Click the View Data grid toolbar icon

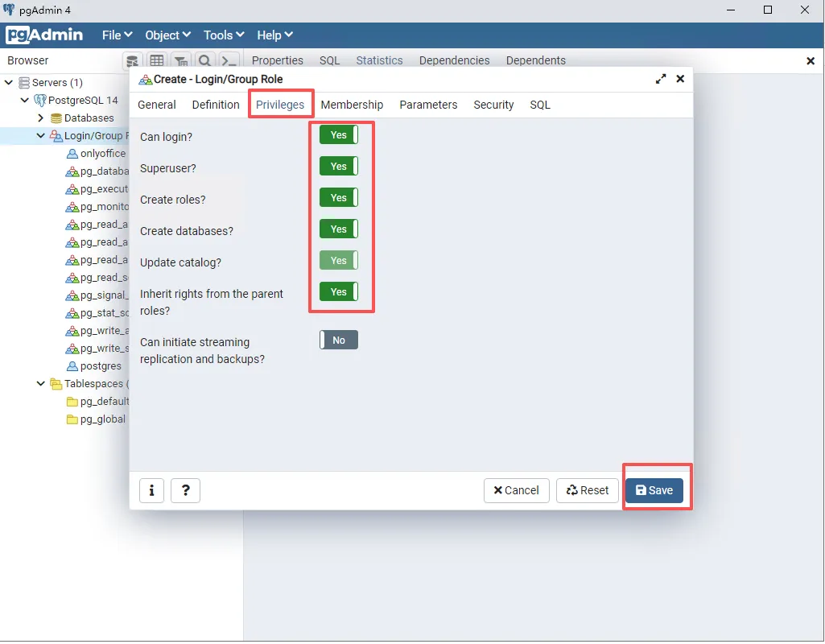tap(156, 60)
